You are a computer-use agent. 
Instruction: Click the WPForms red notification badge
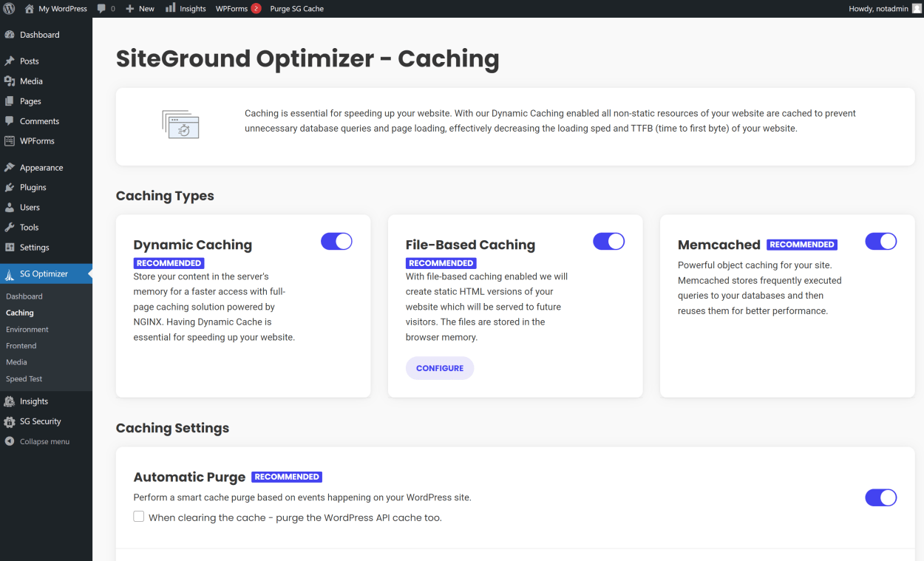[256, 9]
